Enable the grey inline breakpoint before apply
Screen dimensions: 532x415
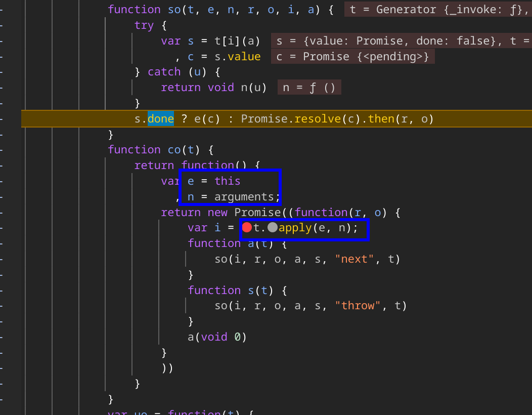click(273, 228)
